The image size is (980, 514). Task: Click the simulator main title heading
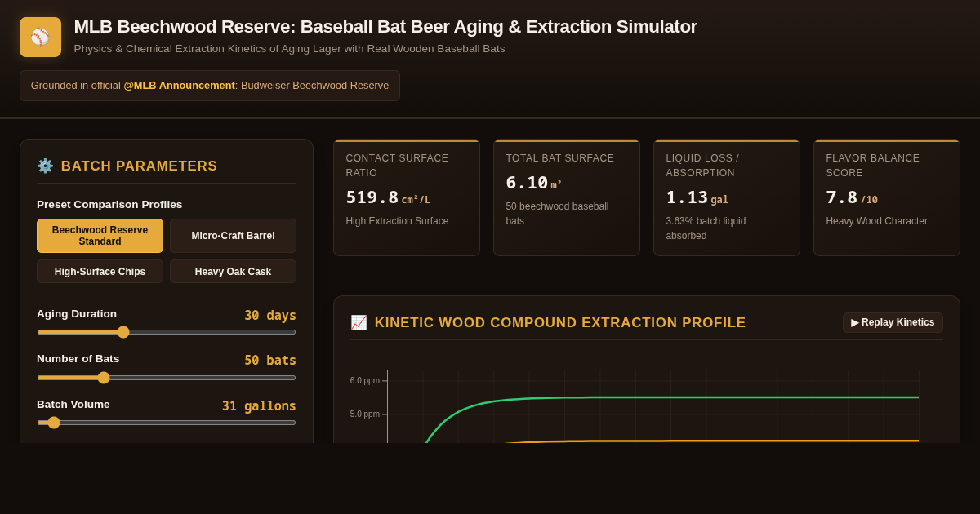(x=385, y=27)
